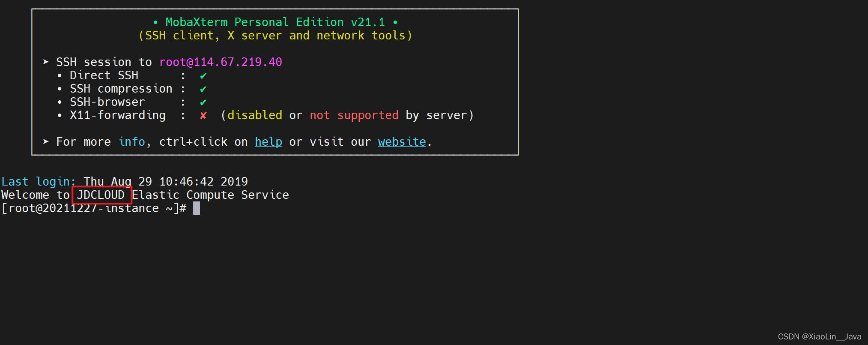Click the bullet dot before X11-forwarding
Screen dimensions: 868x345
point(60,116)
